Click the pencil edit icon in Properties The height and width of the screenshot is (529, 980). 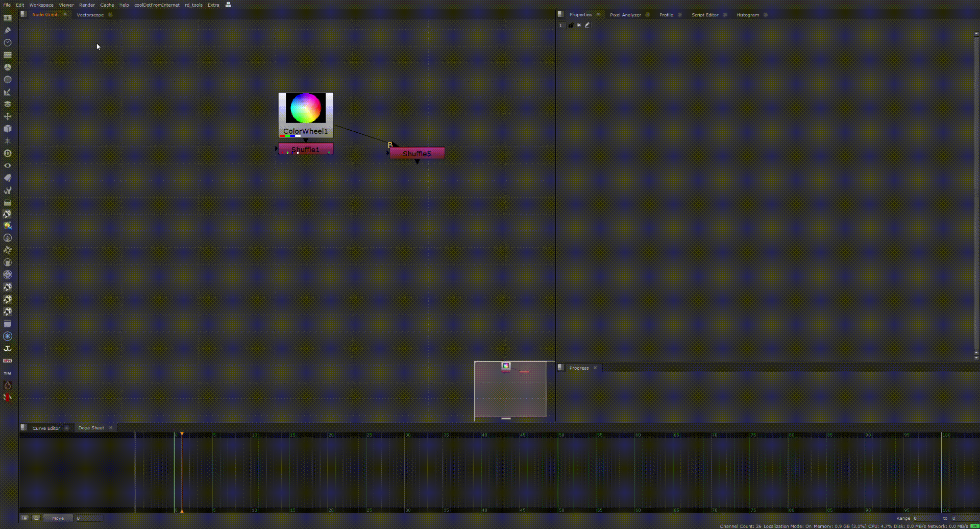point(587,25)
